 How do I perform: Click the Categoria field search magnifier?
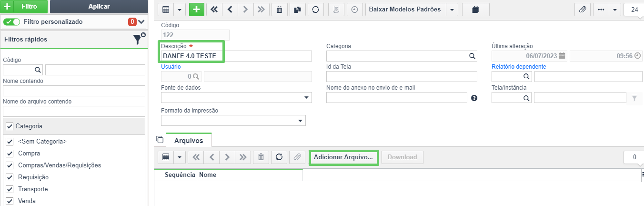pos(472,56)
